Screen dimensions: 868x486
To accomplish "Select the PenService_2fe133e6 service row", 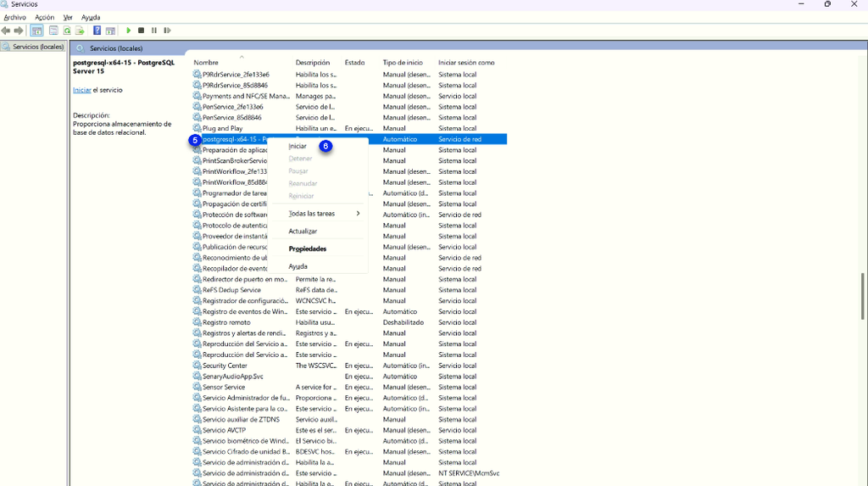I will (349, 107).
